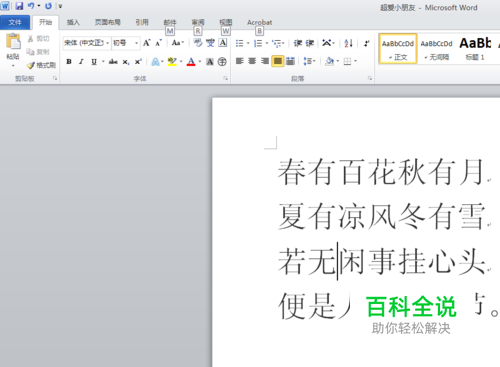Open the underline style dropdown arrow
This screenshot has height=367, width=500.
click(103, 62)
